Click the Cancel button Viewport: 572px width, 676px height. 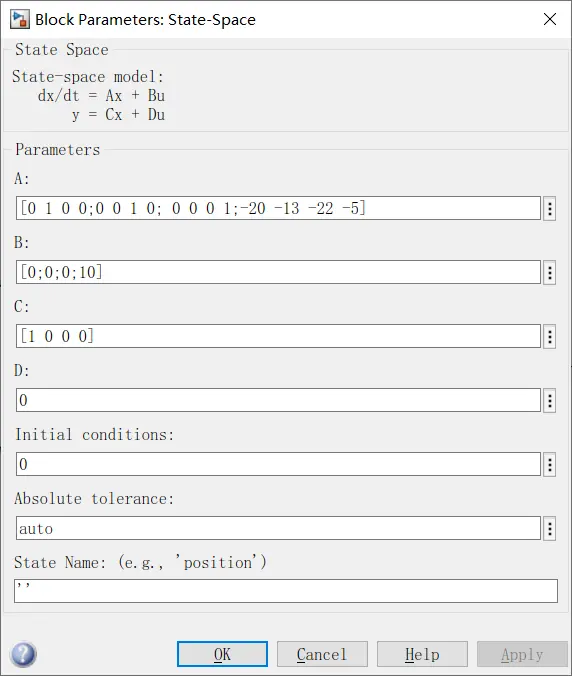coord(322,654)
